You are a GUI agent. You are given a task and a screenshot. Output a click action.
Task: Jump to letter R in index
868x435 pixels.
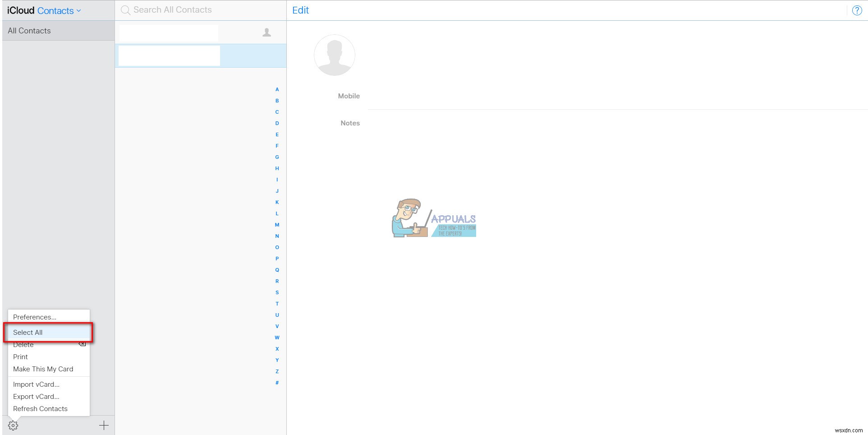(x=277, y=281)
